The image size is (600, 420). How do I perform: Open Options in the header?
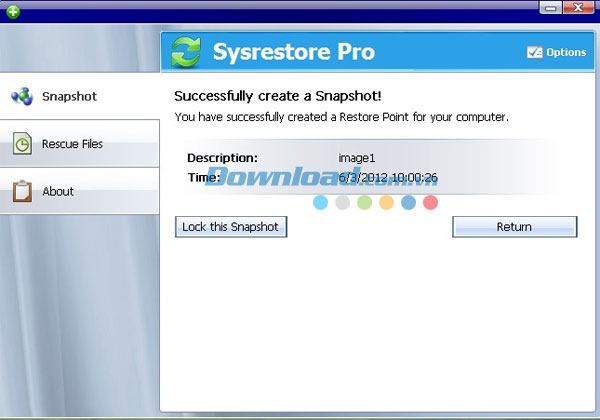click(x=557, y=52)
